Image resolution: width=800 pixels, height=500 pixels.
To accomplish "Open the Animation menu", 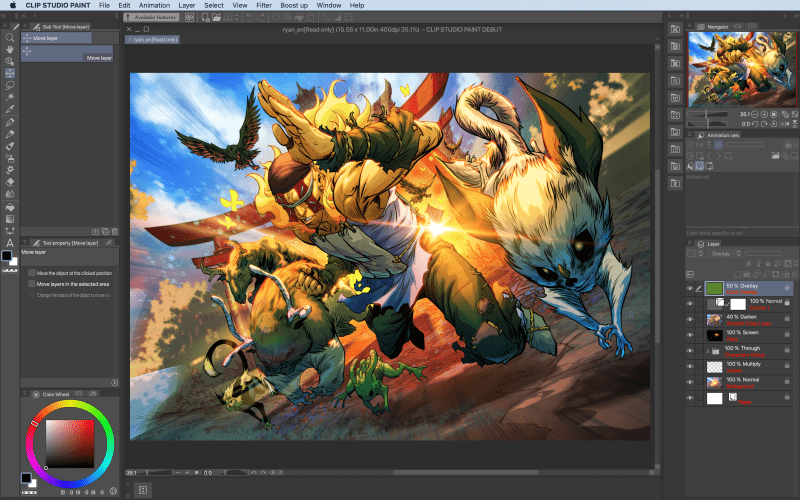I will [x=154, y=5].
